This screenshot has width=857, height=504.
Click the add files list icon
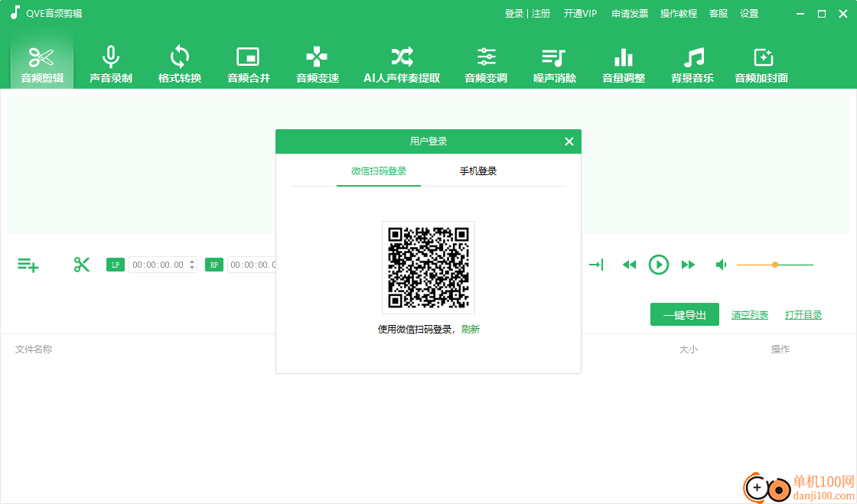[28, 265]
